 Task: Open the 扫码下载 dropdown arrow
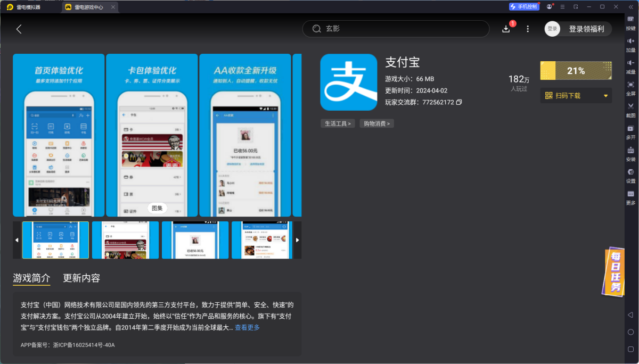pyautogui.click(x=605, y=95)
